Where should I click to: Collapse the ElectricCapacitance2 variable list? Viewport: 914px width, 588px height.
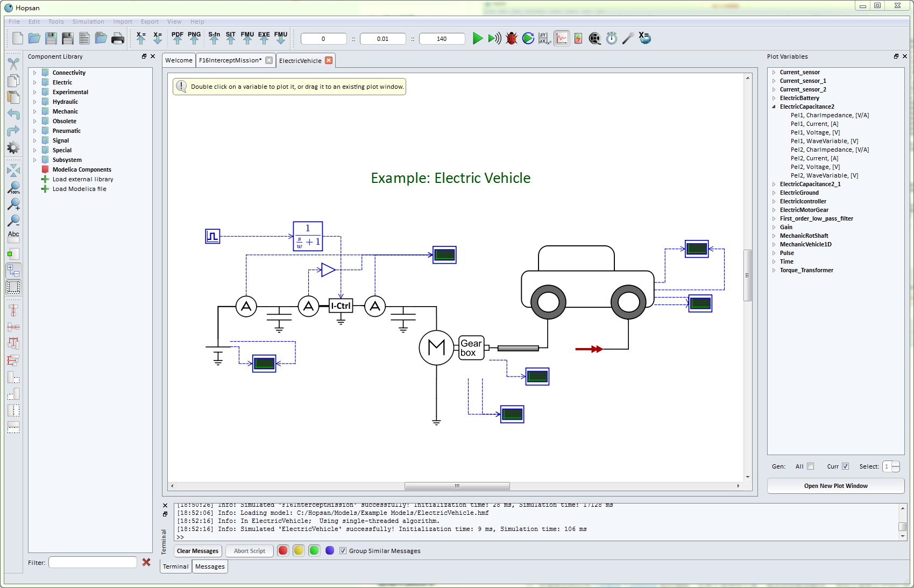pyautogui.click(x=774, y=107)
